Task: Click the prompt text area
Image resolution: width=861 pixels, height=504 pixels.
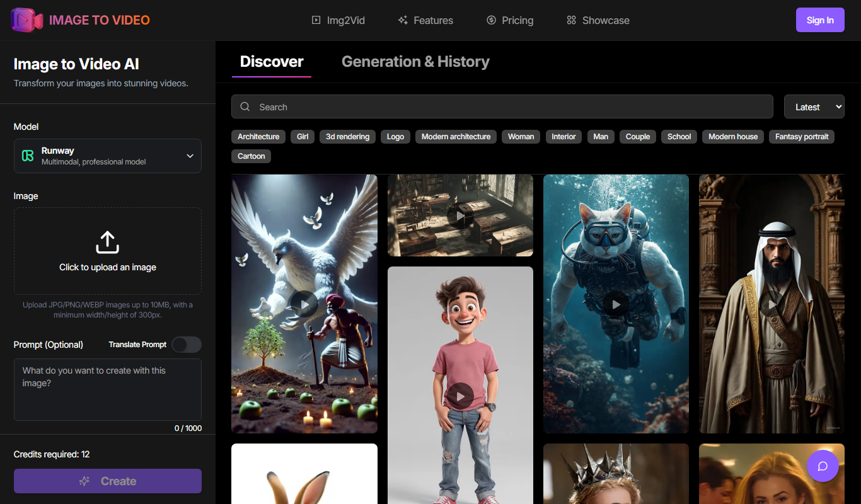Action: point(108,389)
